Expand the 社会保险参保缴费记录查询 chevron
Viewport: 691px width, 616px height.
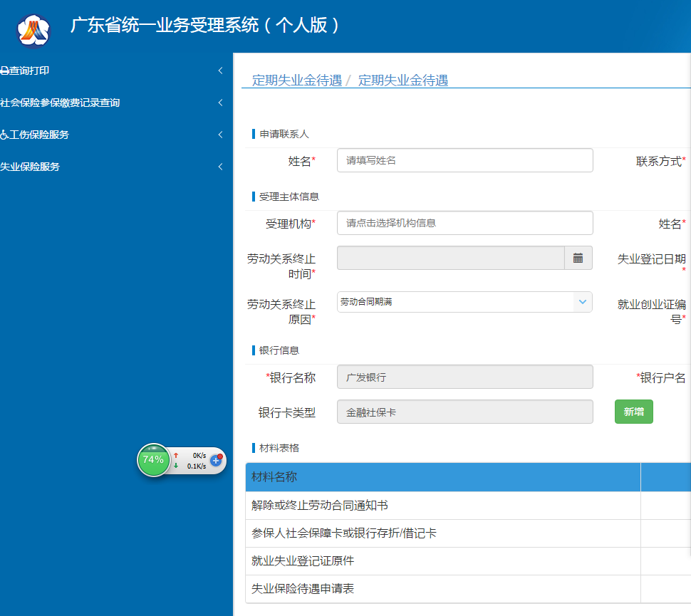220,103
